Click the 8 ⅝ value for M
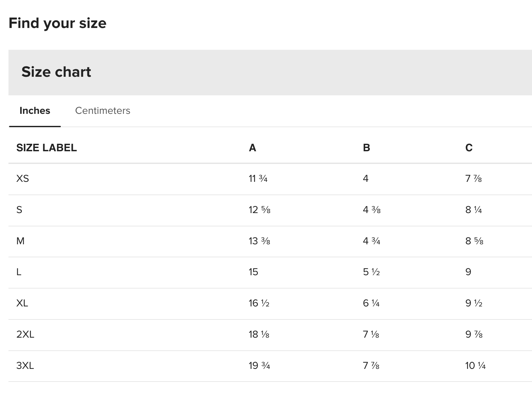 click(474, 241)
